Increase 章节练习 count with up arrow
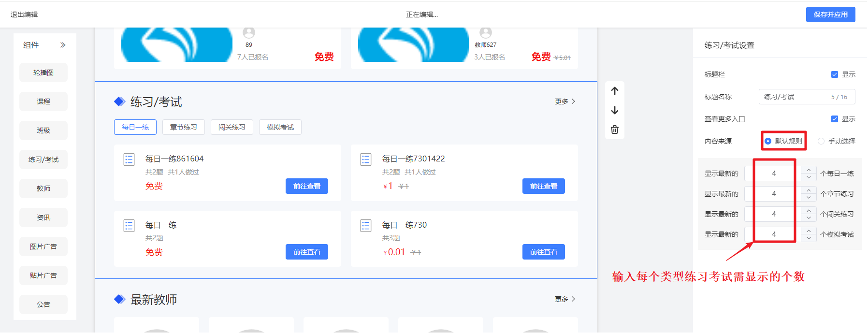Image resolution: width=868 pixels, height=333 pixels. (x=809, y=190)
